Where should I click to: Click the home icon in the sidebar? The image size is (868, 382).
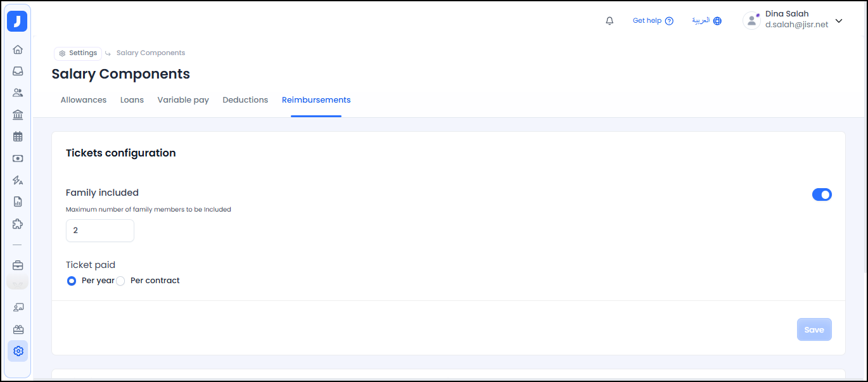18,49
